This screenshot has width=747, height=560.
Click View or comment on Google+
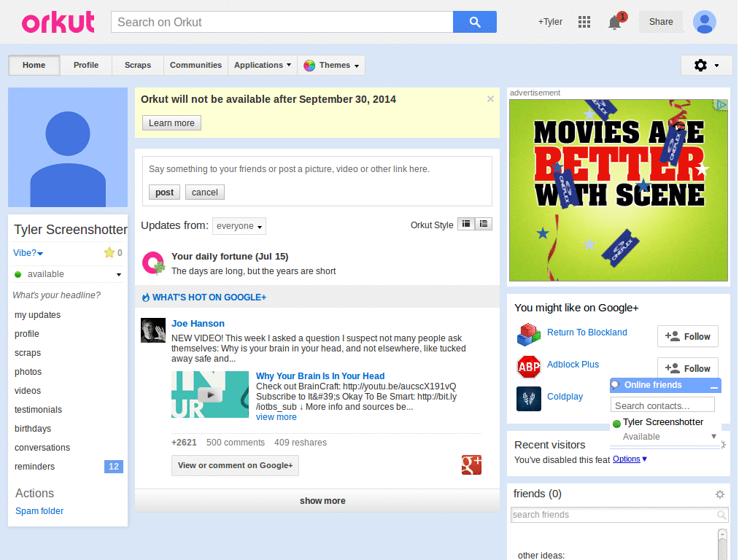[236, 466]
